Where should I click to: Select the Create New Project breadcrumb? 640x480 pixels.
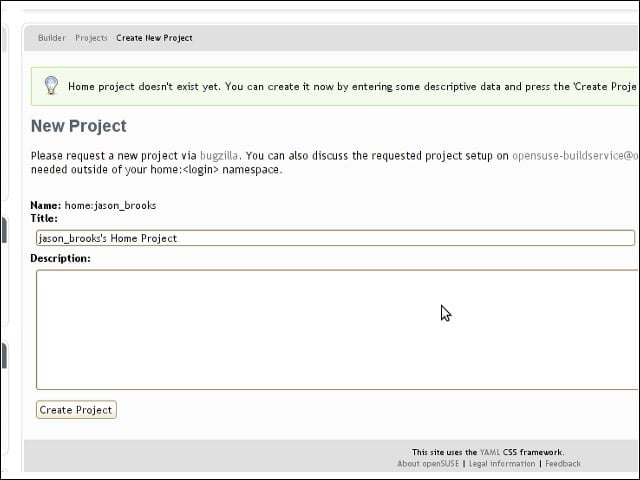coord(154,38)
